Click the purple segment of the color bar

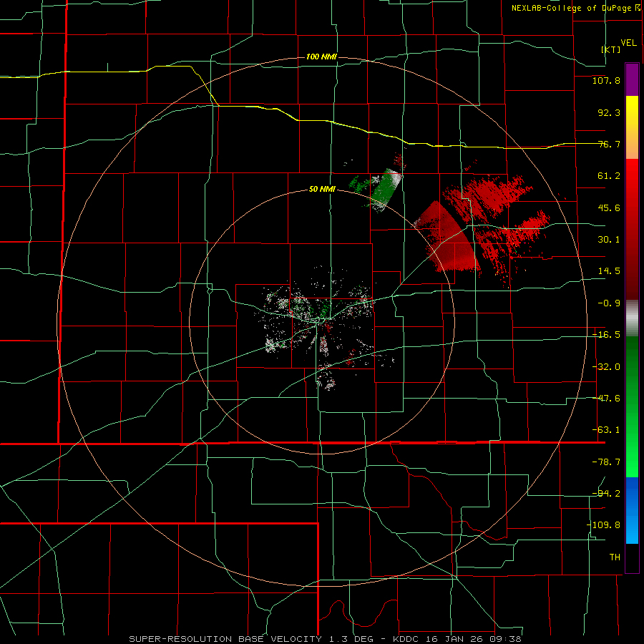click(632, 79)
